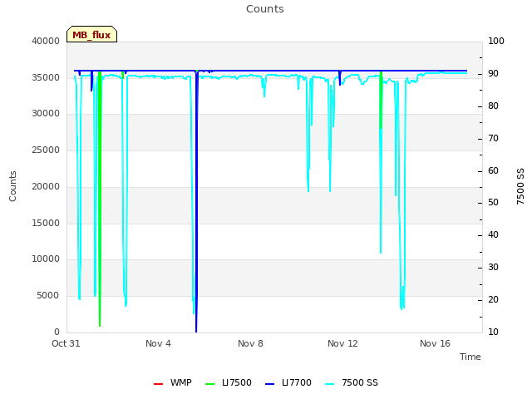Click the 100 right-axis tick label
Screen dimensions: 532x399
click(496, 41)
